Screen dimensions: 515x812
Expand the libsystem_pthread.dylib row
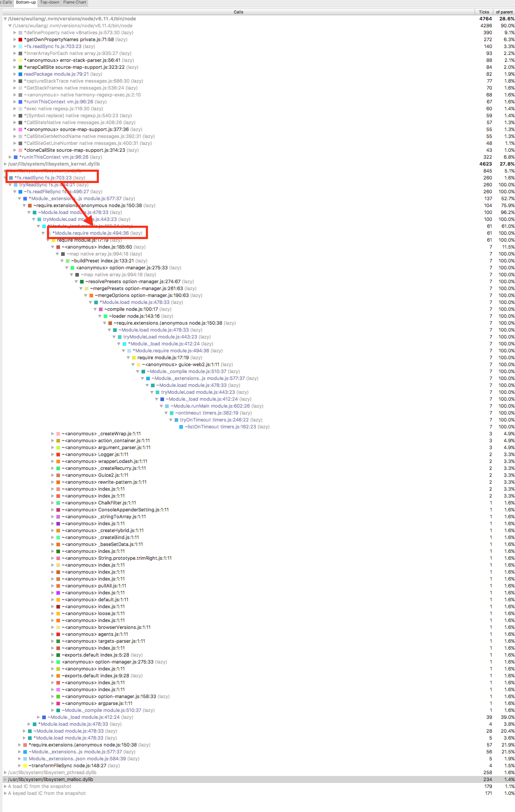coord(5,773)
